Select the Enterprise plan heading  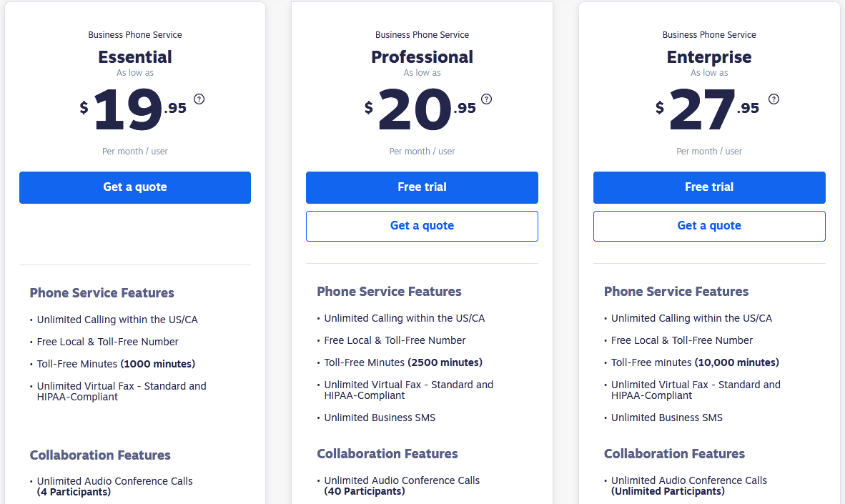pyautogui.click(x=709, y=57)
